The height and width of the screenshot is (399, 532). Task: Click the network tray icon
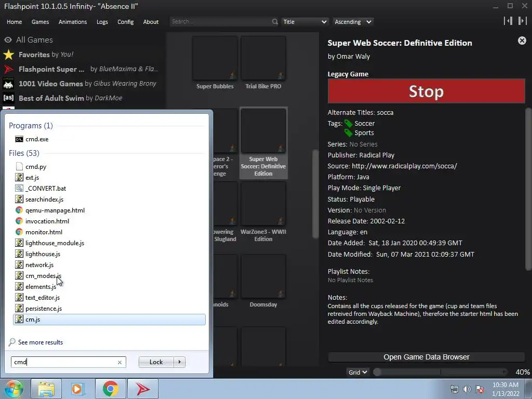pyautogui.click(x=454, y=389)
